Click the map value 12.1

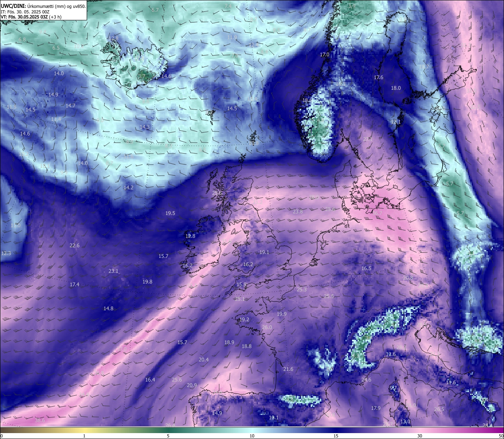point(395,122)
